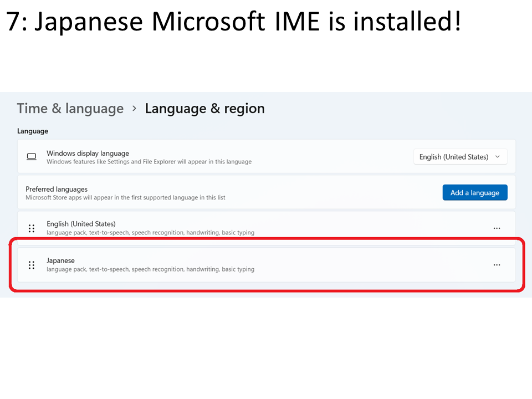Viewport: 532px width, 399px height.
Task: Click the drag handle beside Japanese
Action: click(32, 265)
